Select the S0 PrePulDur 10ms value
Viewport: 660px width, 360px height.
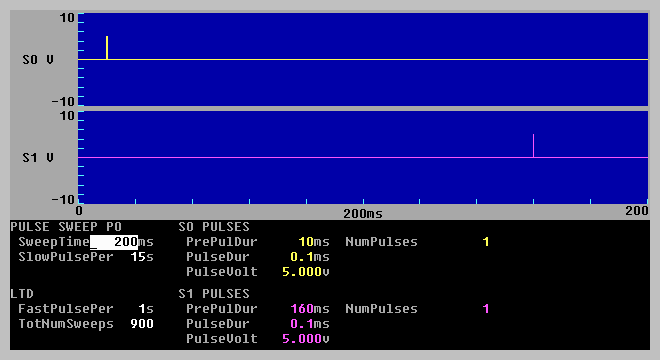click(314, 242)
